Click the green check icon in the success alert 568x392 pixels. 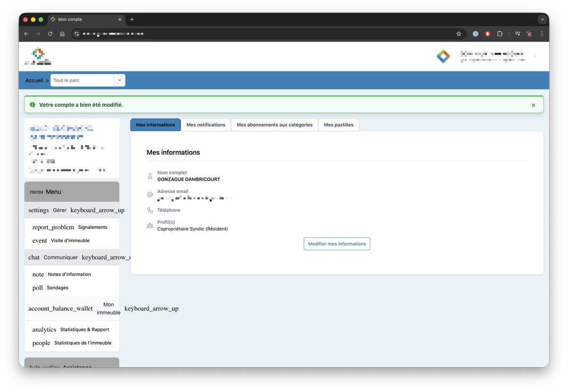pos(32,105)
